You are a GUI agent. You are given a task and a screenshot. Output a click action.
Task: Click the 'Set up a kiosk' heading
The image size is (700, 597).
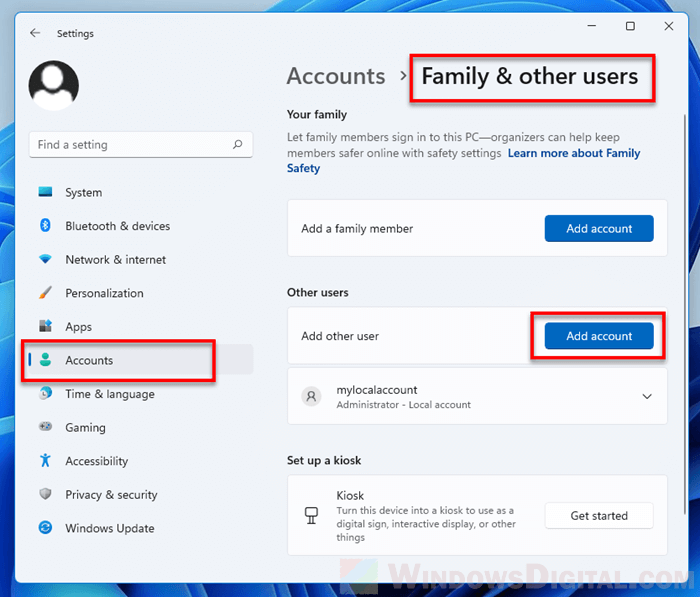[x=324, y=460]
